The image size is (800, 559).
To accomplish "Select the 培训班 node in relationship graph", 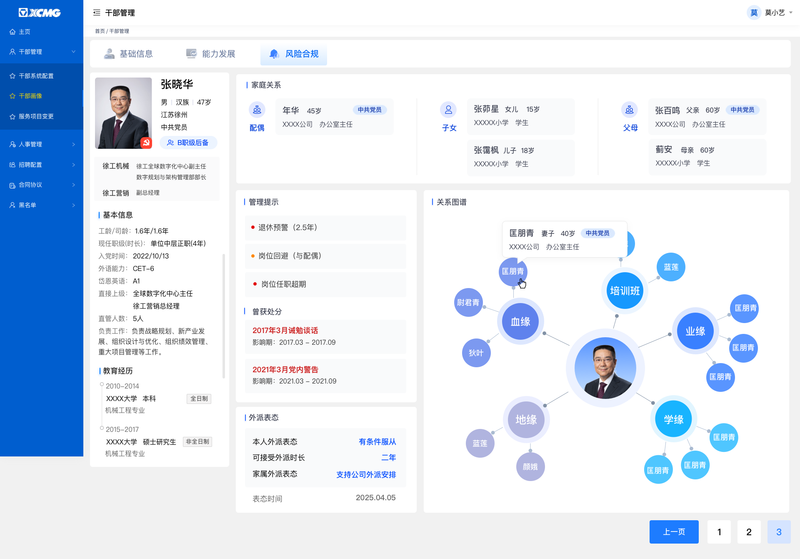I will (624, 291).
